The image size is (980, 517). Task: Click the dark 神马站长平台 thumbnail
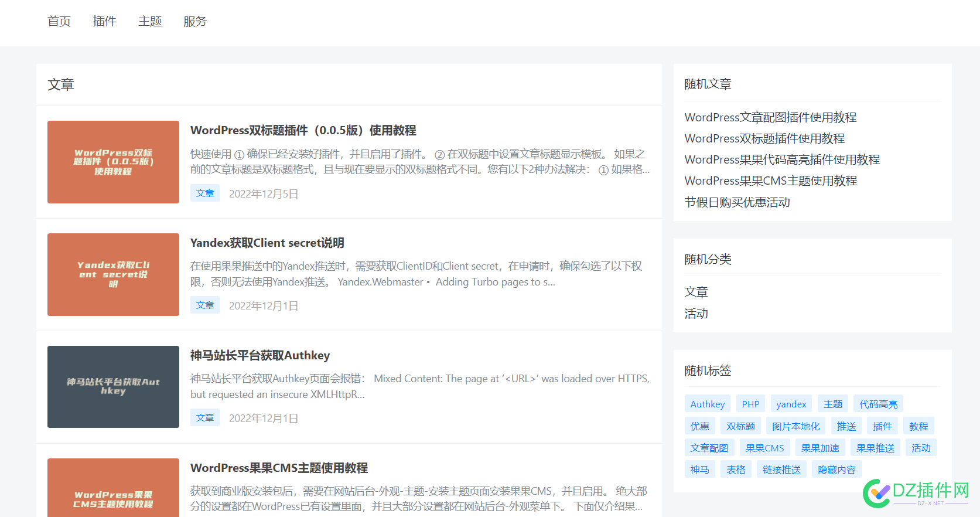click(x=113, y=387)
